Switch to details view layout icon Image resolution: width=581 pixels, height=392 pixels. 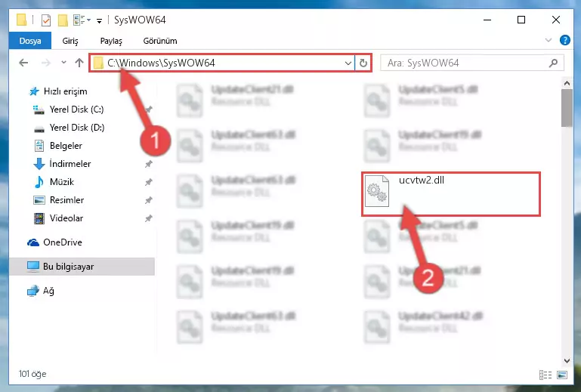[x=545, y=375]
